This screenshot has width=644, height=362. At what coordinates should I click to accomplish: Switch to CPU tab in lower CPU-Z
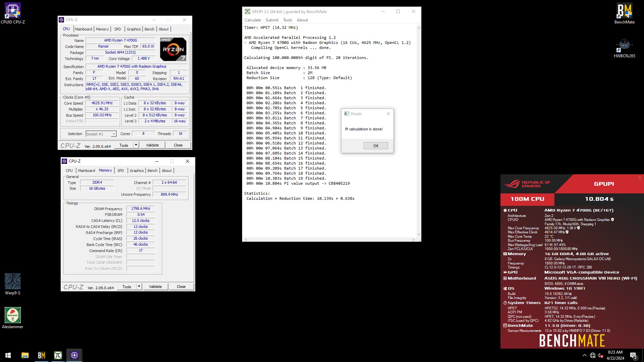coord(69,171)
